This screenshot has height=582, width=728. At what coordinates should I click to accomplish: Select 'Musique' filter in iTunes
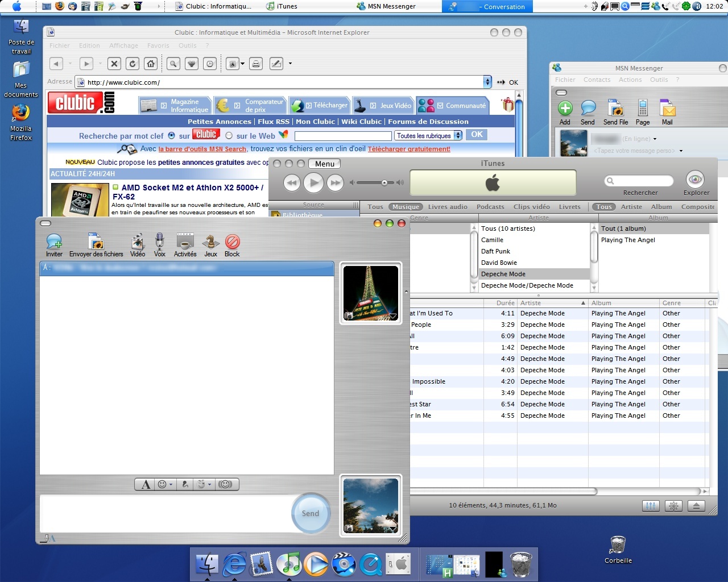click(406, 207)
